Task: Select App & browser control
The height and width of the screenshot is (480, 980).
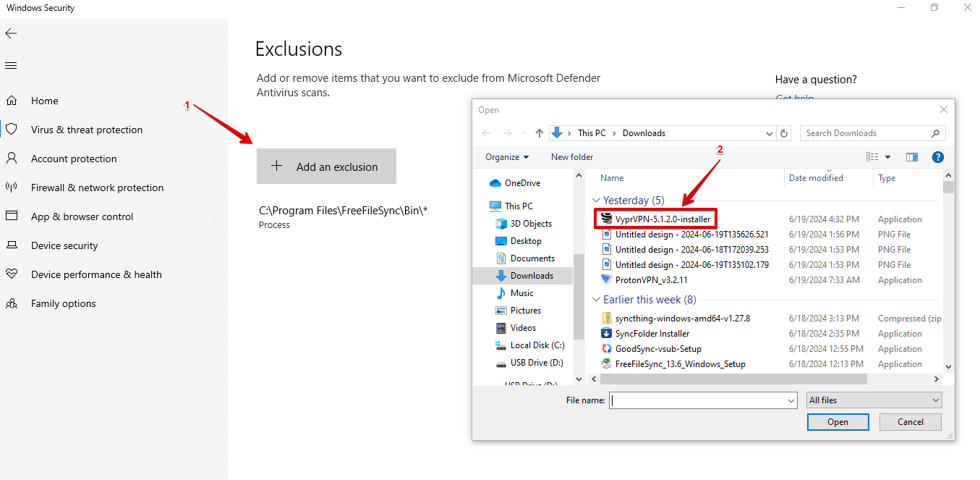Action: click(x=82, y=216)
